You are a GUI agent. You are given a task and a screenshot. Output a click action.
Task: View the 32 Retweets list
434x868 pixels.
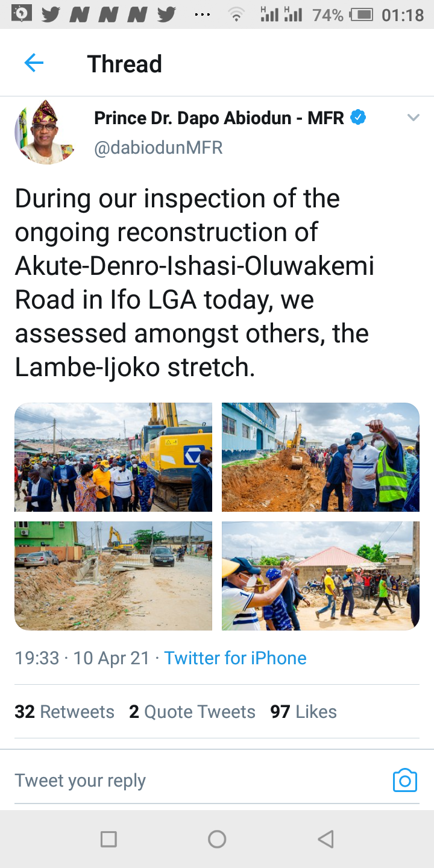64,712
